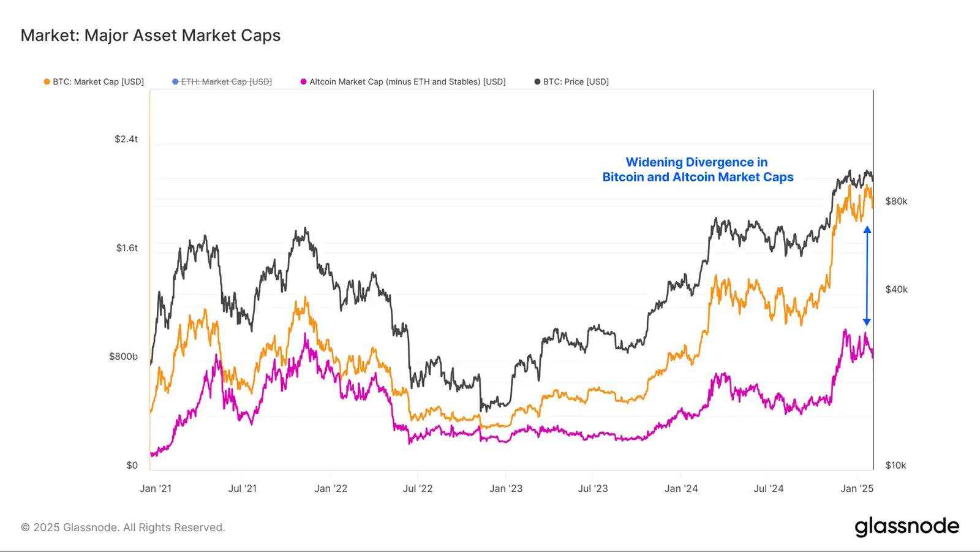Image resolution: width=980 pixels, height=552 pixels.
Task: Toggle the BTC: Price [USD] series label
Action: pyautogui.click(x=576, y=81)
